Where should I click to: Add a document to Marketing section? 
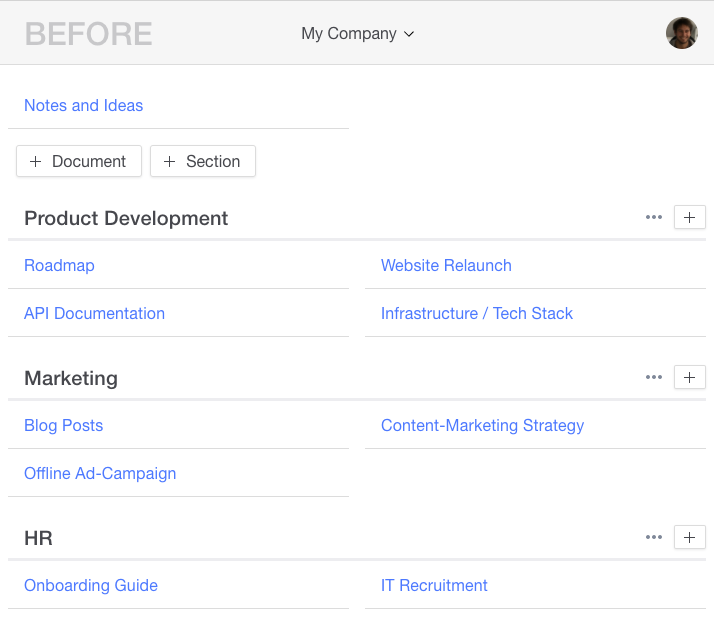[x=689, y=377]
